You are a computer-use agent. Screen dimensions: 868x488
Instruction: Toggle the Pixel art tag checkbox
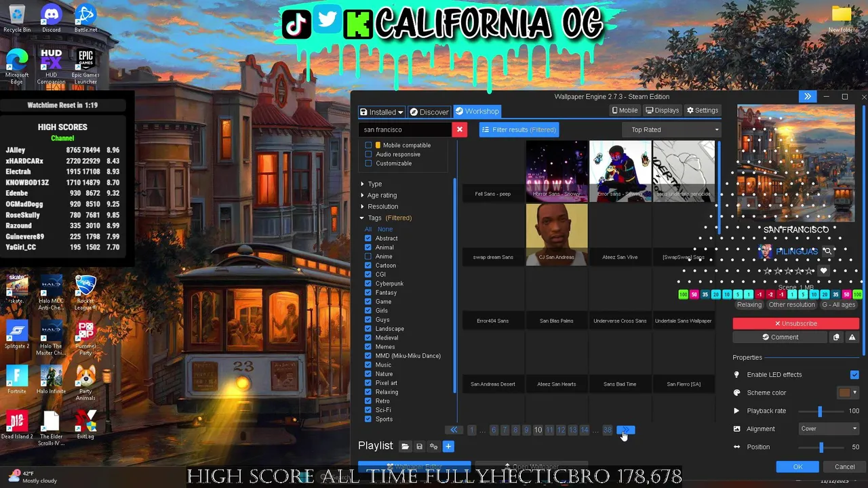click(x=368, y=383)
